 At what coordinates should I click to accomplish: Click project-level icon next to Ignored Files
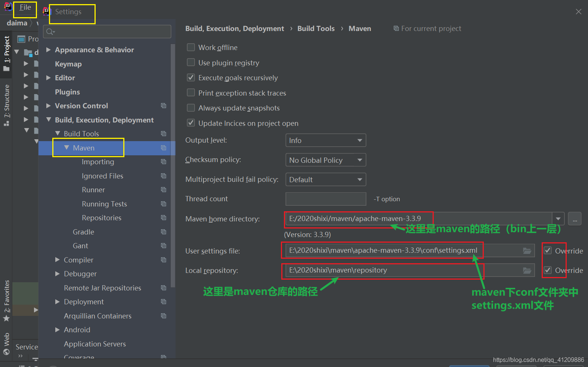pyautogui.click(x=164, y=176)
